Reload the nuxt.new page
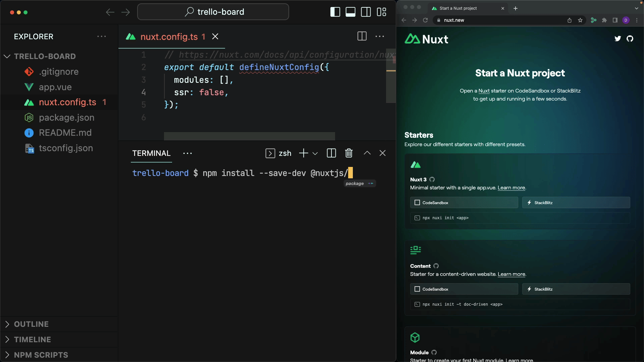644x362 pixels. 425,20
